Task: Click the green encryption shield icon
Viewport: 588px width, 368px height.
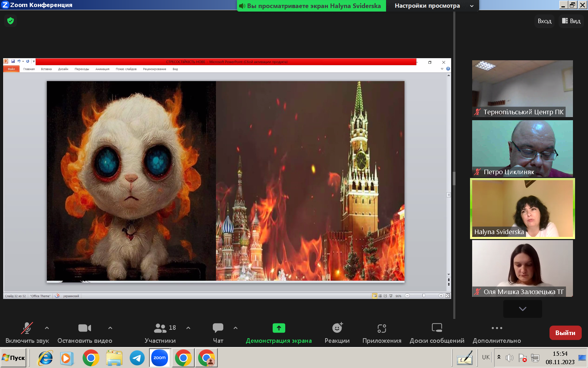Action: 10,21
